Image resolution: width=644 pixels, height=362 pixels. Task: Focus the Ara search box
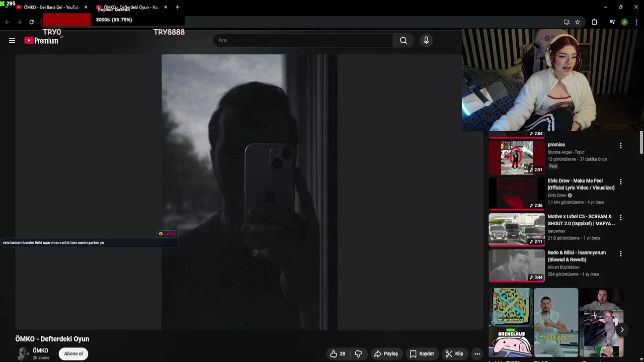[303, 40]
